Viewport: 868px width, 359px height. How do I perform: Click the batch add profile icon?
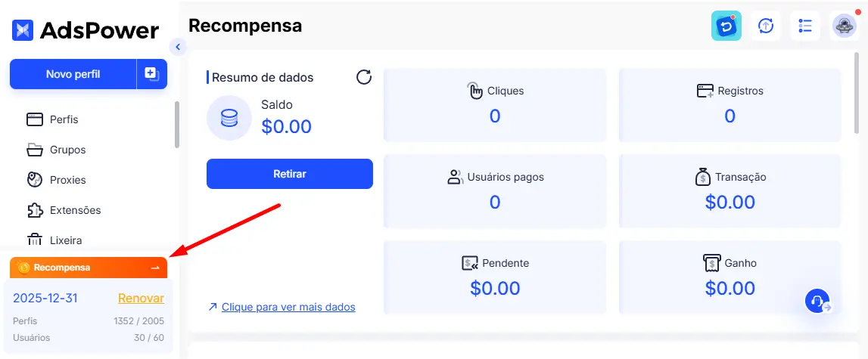coord(151,74)
